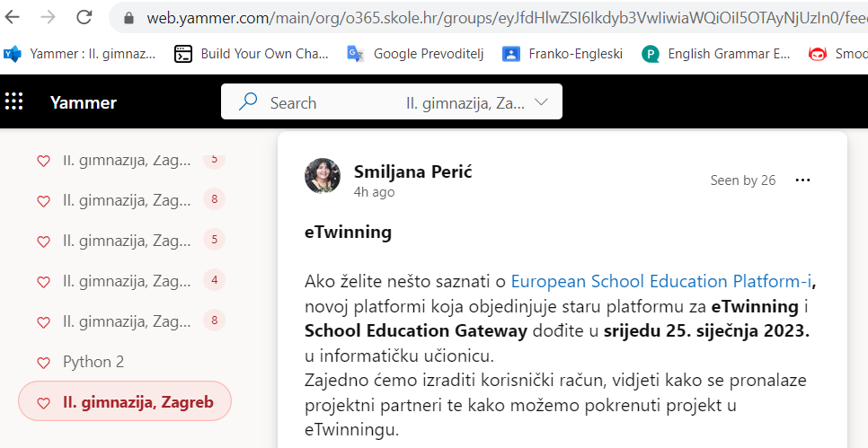Image resolution: width=868 pixels, height=448 pixels.
Task: Click into the Search input field
Action: [x=332, y=102]
